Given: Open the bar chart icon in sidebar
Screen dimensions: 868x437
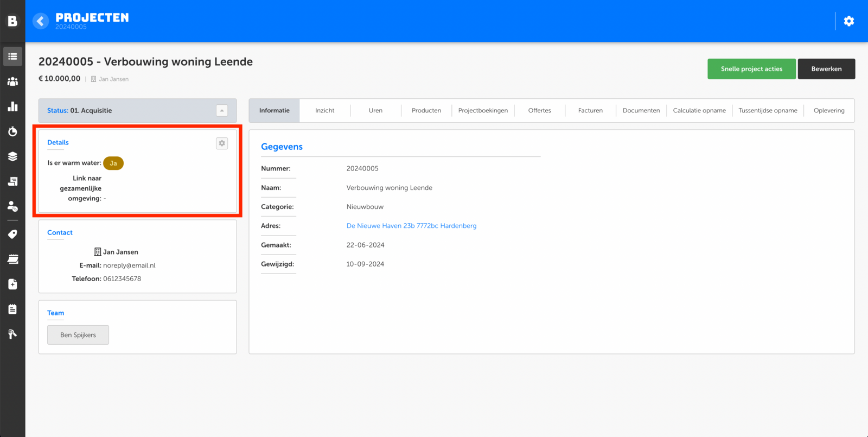Looking at the screenshot, I should (x=12, y=106).
